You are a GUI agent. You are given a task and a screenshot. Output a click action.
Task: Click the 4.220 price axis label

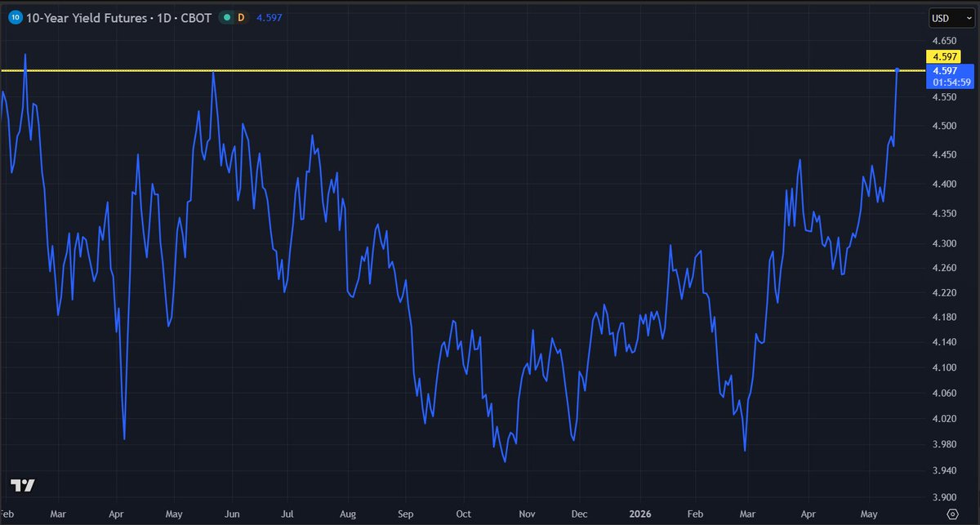pos(944,292)
